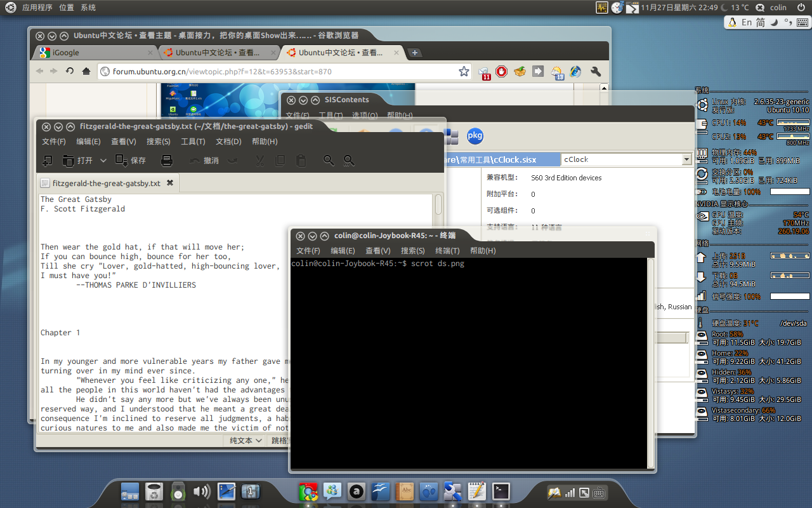The height and width of the screenshot is (508, 812).
Task: Expand the cClock combo box dropdown
Action: click(x=686, y=159)
